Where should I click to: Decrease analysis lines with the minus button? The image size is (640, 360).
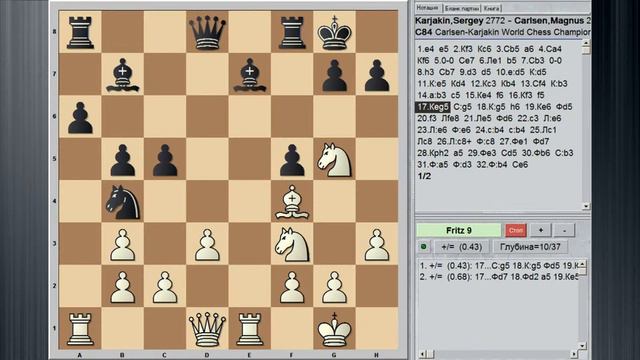tap(564, 230)
